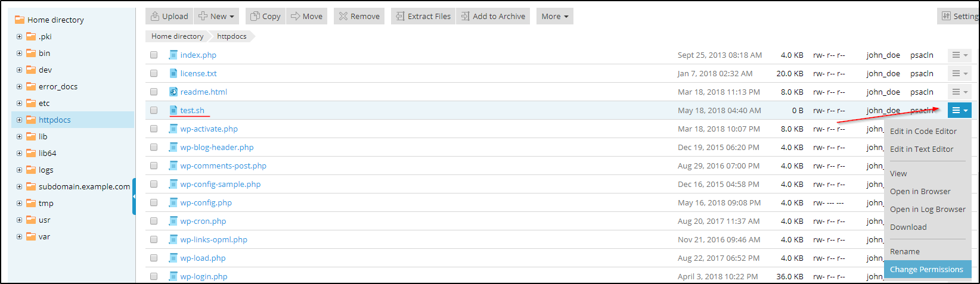Expand the More actions dropdown

coord(554,16)
